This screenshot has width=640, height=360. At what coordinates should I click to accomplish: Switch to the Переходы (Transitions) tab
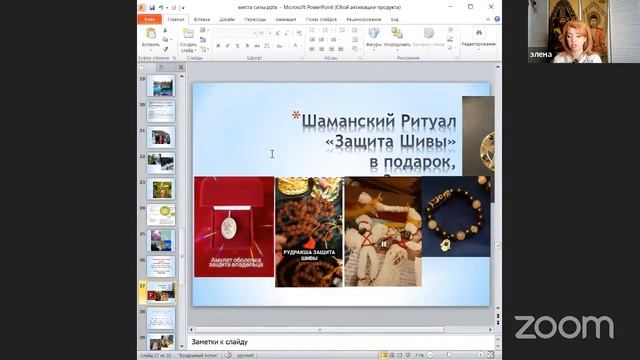click(x=255, y=19)
